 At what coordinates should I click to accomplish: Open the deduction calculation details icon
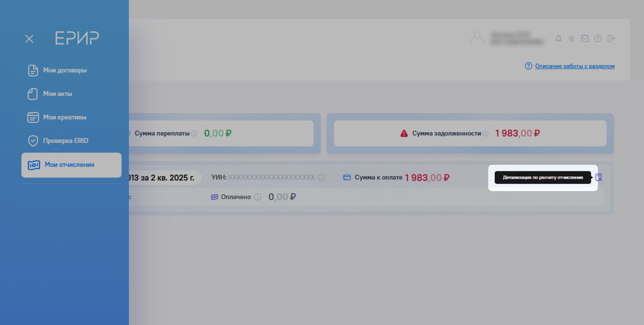point(599,177)
